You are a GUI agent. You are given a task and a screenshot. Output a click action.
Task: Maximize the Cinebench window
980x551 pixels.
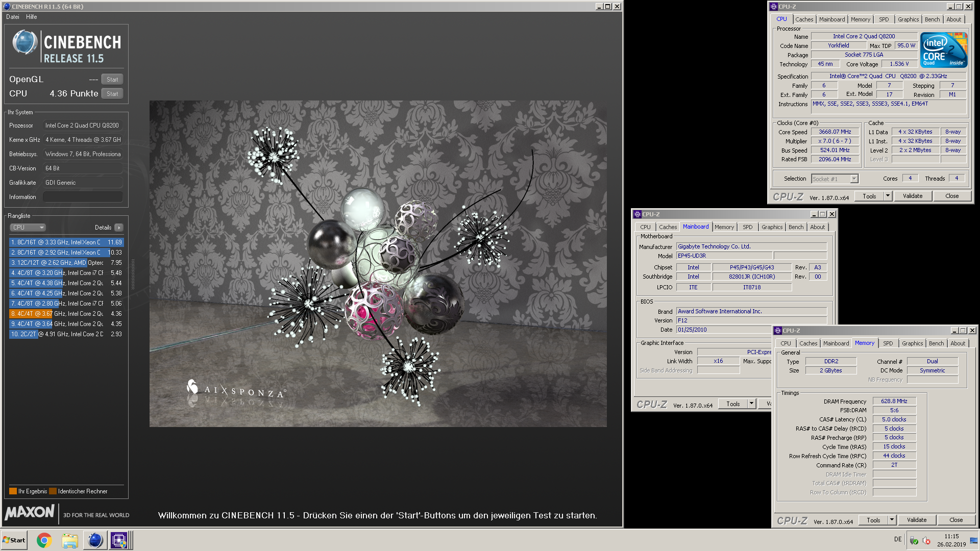pyautogui.click(x=608, y=7)
